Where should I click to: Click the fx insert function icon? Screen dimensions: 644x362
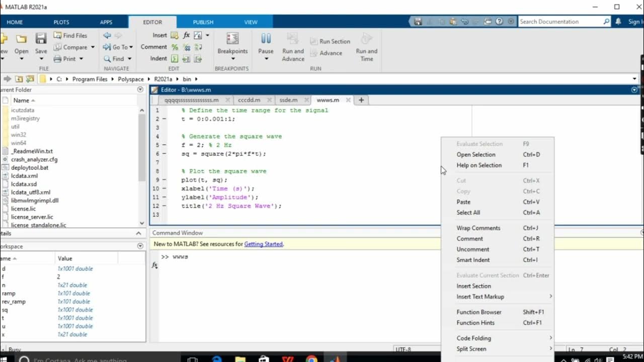187,35
